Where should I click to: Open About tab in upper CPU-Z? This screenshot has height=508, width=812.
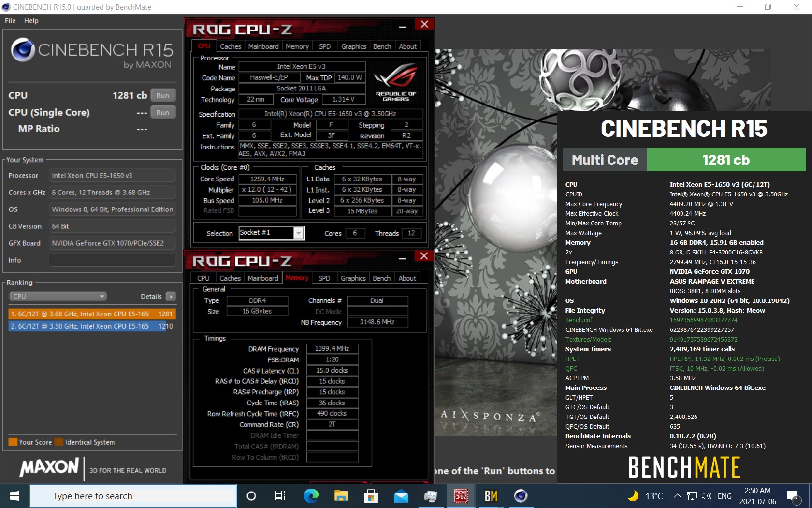(407, 46)
